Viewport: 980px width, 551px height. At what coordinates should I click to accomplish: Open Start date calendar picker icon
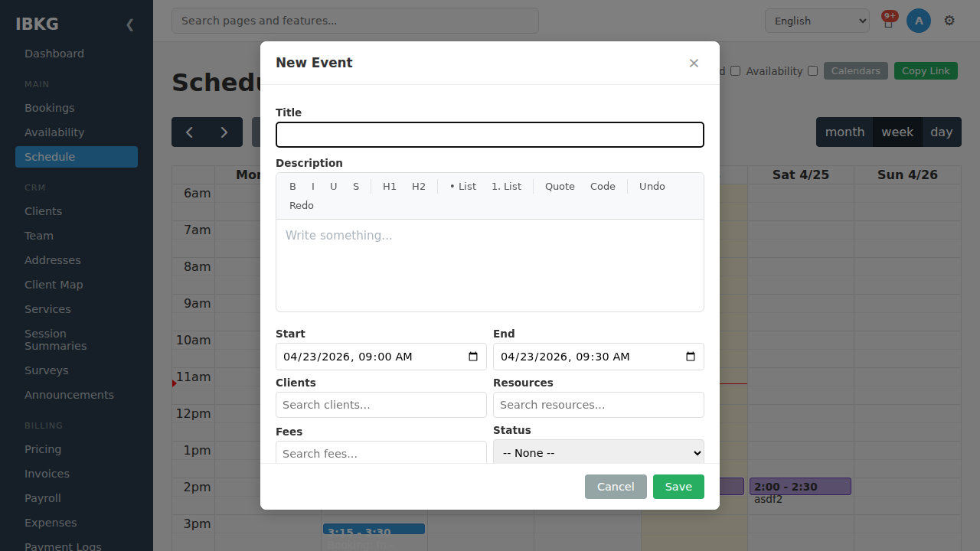(473, 357)
